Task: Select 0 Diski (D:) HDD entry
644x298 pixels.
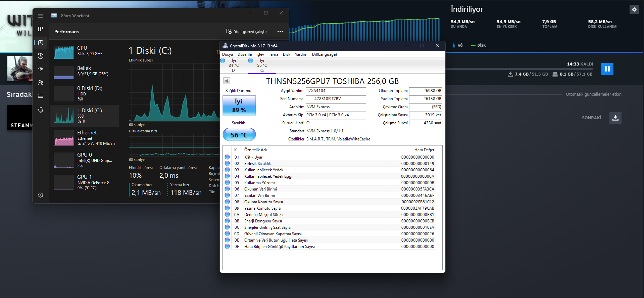Action: 85,93
